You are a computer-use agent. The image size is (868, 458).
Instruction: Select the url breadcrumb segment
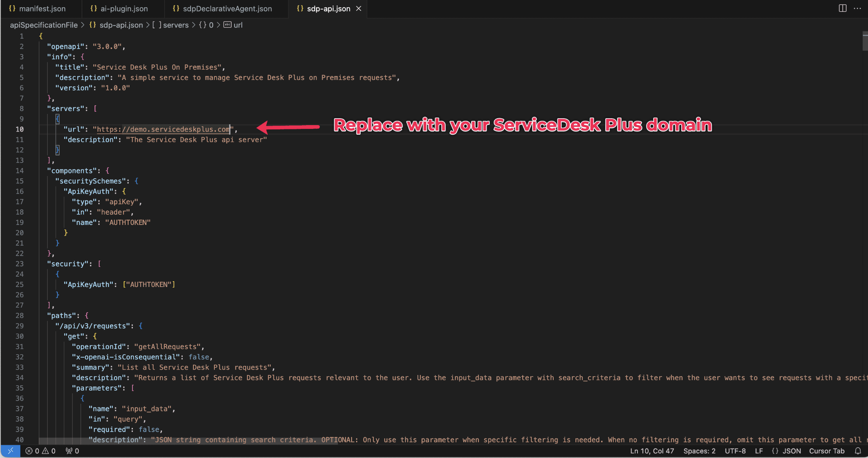[x=233, y=25]
